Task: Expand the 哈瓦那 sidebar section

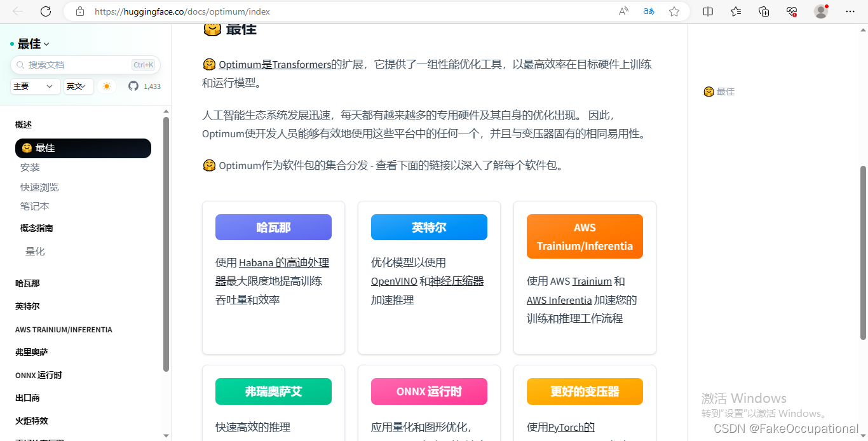Action: coord(27,283)
